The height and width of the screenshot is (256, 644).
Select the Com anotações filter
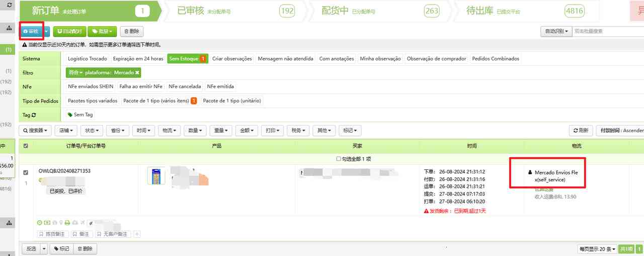pyautogui.click(x=337, y=59)
